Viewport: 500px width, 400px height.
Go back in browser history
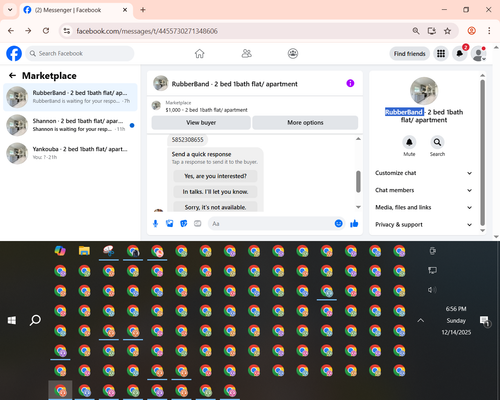(11, 31)
